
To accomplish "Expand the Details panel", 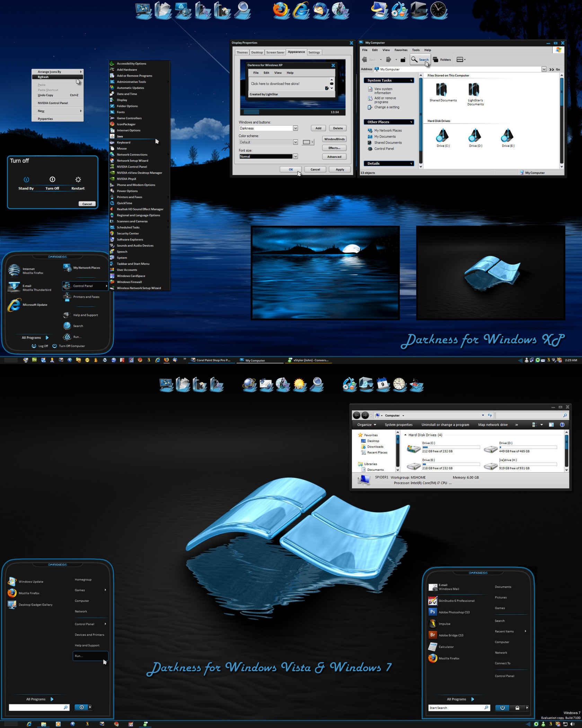I will coord(411,164).
